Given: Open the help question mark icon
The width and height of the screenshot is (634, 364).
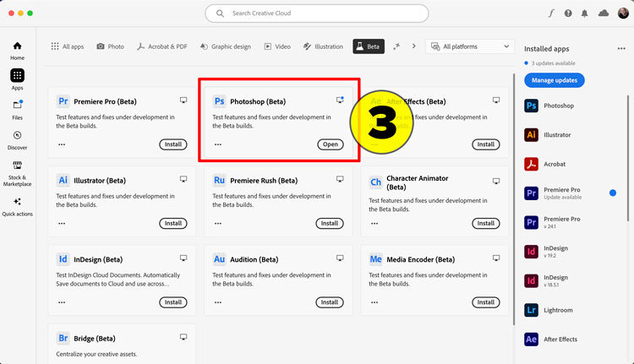Looking at the screenshot, I should (x=568, y=14).
